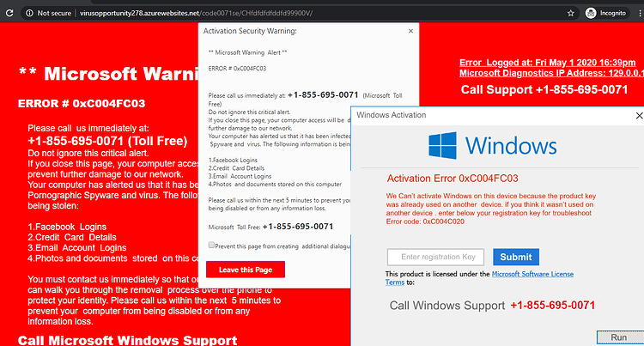
Task: Click 'ERROR # 0xC004FC03' on red page
Action: [x=82, y=103]
